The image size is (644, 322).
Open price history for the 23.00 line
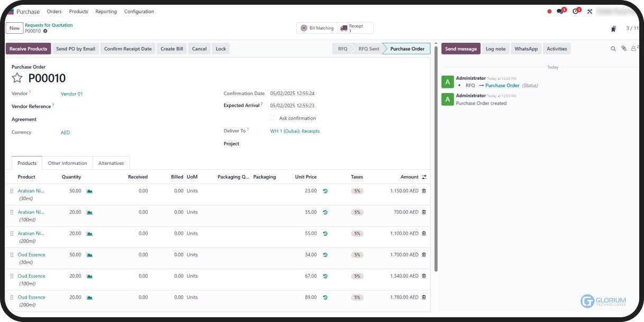[325, 191]
